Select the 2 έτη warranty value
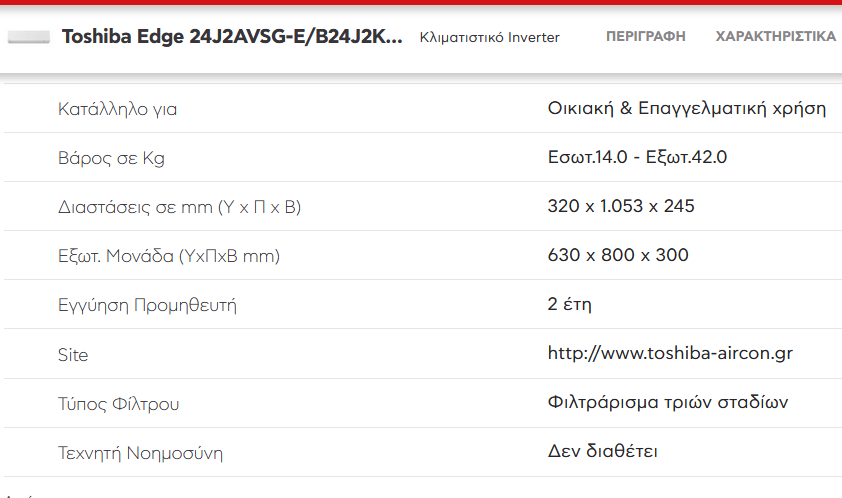Image resolution: width=842 pixels, height=498 pixels. [570, 304]
